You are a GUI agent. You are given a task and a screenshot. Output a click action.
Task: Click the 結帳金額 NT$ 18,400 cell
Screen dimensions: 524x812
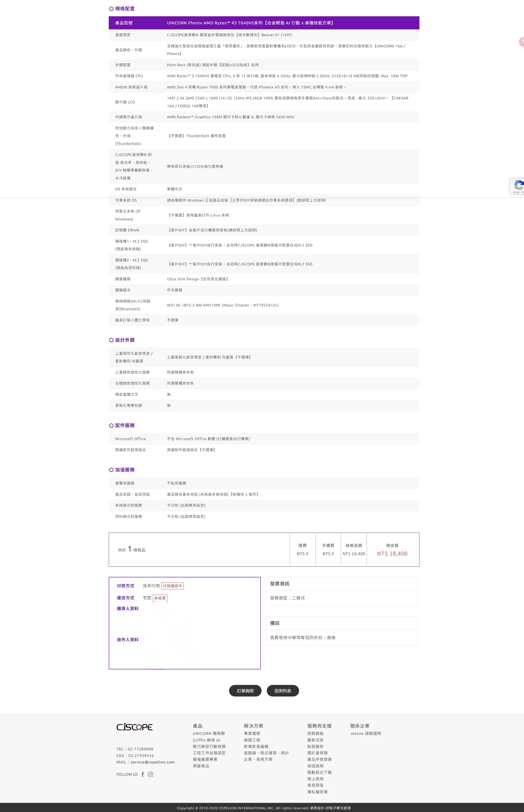pyautogui.click(x=353, y=550)
